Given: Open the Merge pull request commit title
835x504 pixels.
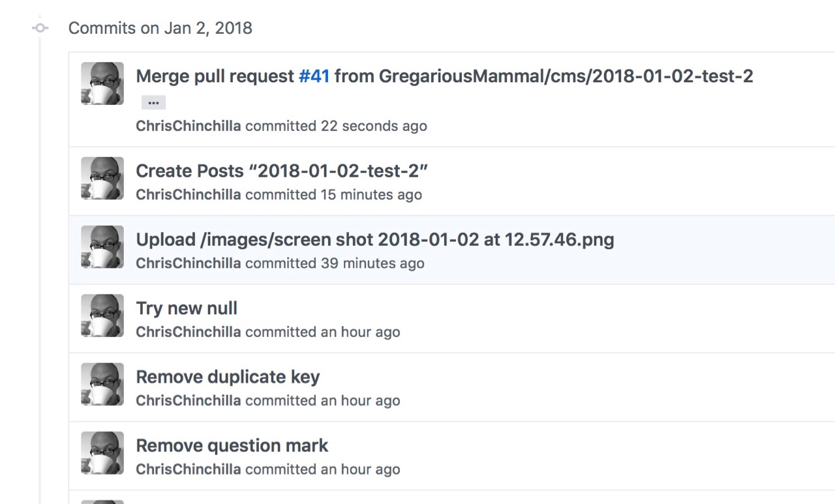Looking at the screenshot, I should [215, 76].
